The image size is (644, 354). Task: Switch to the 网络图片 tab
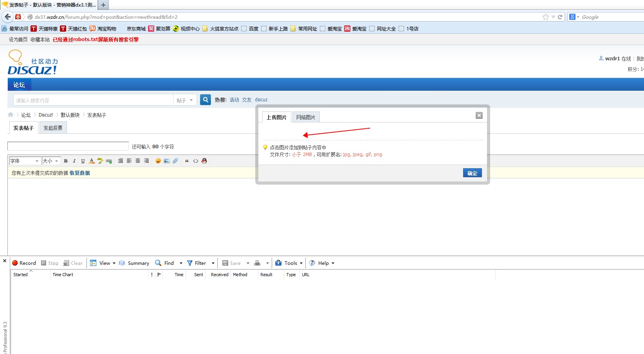(x=305, y=117)
